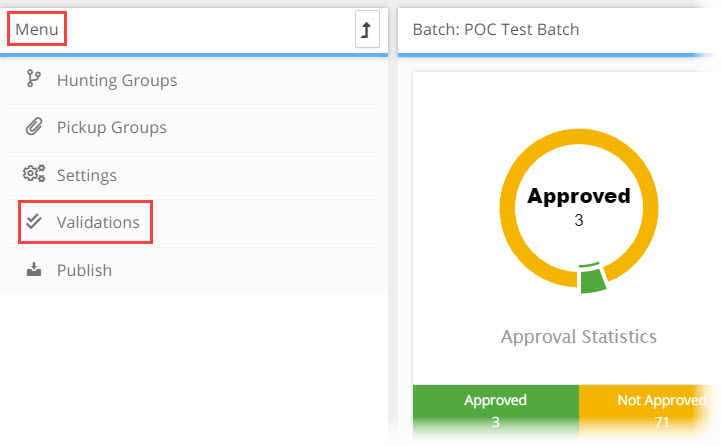Click the Approved label inside the donut

click(579, 196)
